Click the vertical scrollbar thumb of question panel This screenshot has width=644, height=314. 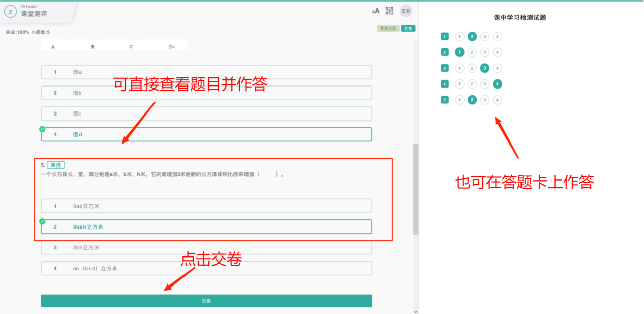(x=416, y=188)
